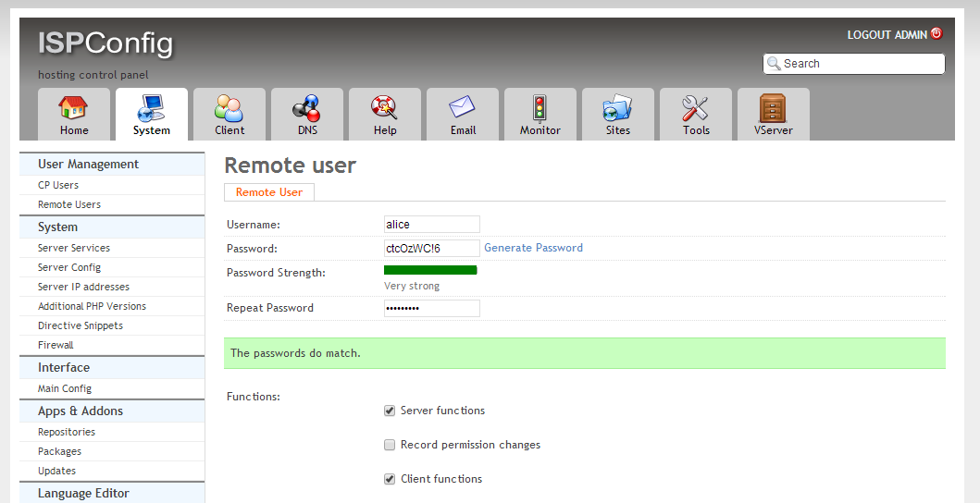Open the Sites module icon
Image resolution: width=980 pixels, height=503 pixels.
[x=617, y=108]
